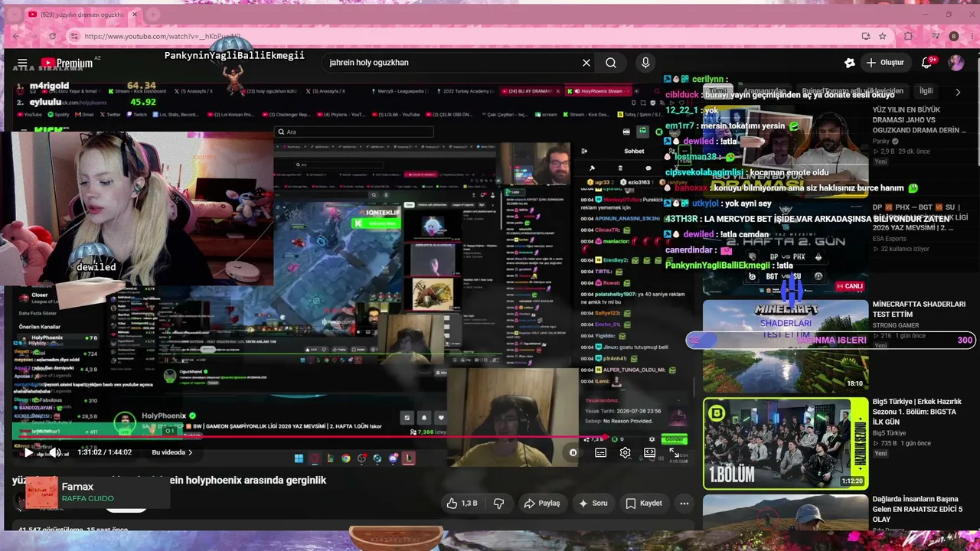Open YÜZ YILIN EN BÜYÜK DRAMASI video title
This screenshot has width=980, height=551.
[920, 120]
